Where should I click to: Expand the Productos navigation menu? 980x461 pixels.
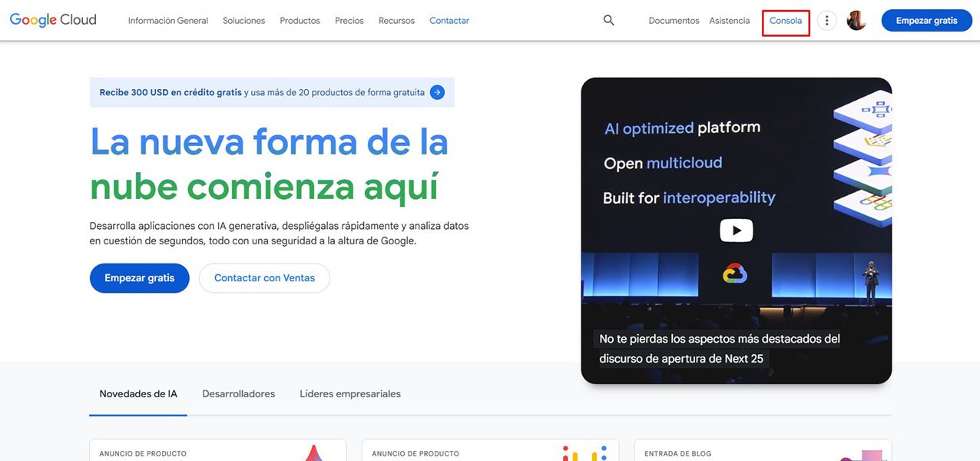(300, 21)
